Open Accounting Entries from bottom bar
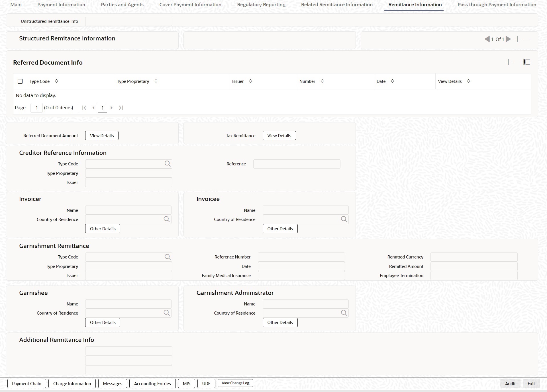 (x=152, y=383)
